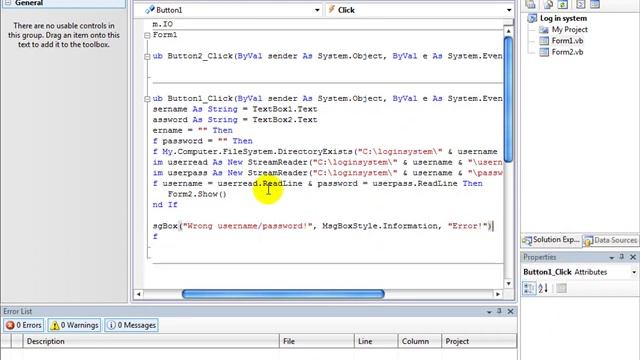
Task: Sort error list by File column
Action: (x=317, y=341)
